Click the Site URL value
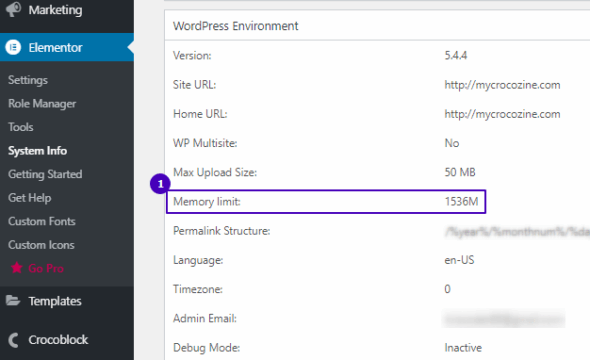Screen dimensions: 590x360 click(x=502, y=85)
